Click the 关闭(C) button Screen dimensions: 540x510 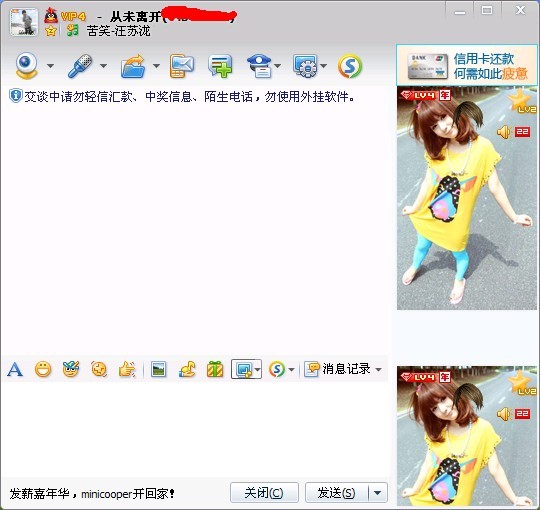pyautogui.click(x=264, y=492)
